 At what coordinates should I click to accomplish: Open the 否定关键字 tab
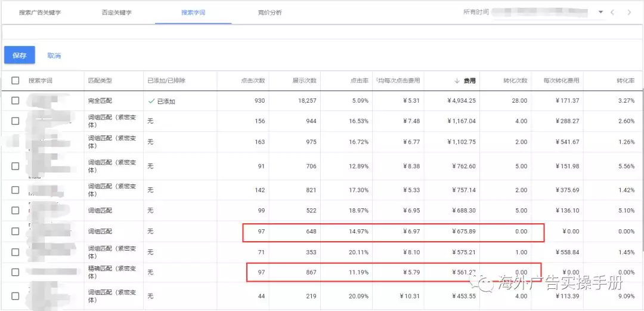click(x=116, y=13)
